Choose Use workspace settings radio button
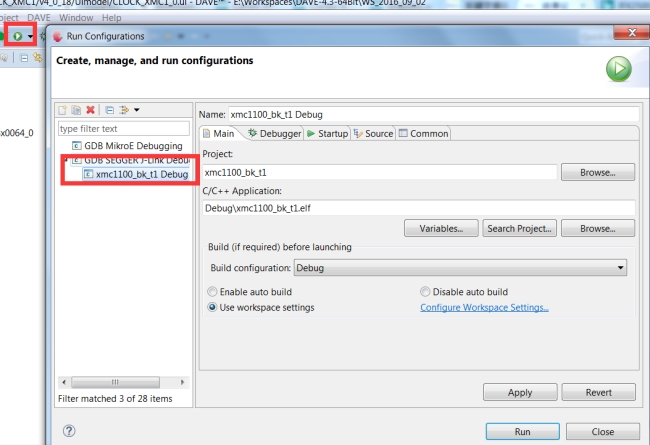The image size is (650, 445). 212,307
